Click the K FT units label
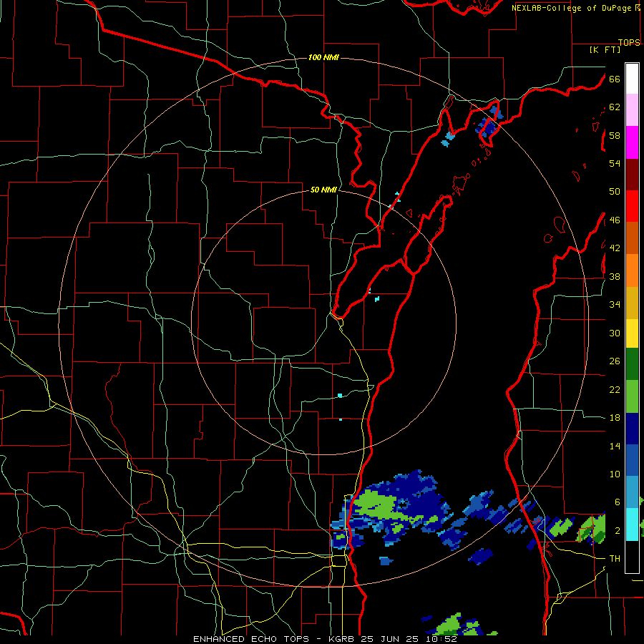The height and width of the screenshot is (644, 644). click(605, 50)
